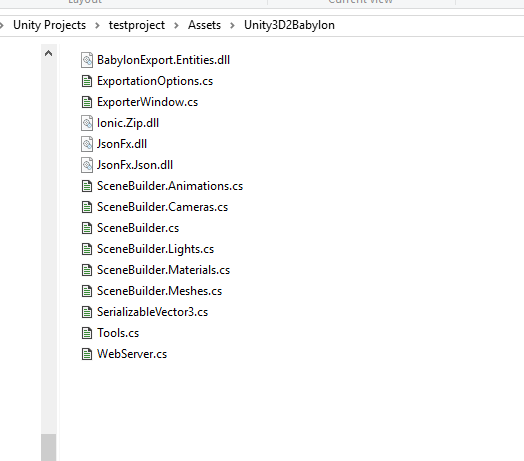Click the Unity3D2Babylon breadcrumb segment
Viewport: 524px width, 461px height.
[289, 25]
